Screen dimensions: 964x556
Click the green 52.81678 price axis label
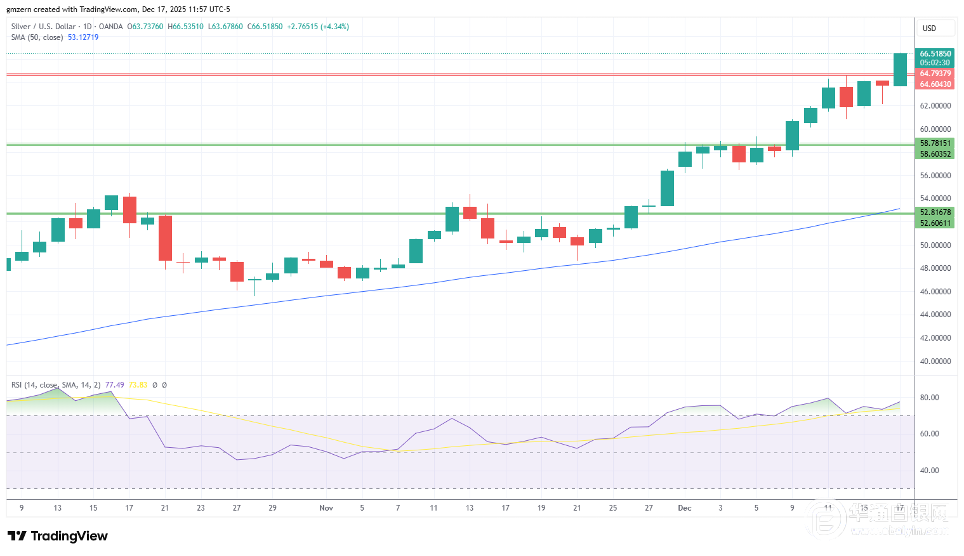935,212
